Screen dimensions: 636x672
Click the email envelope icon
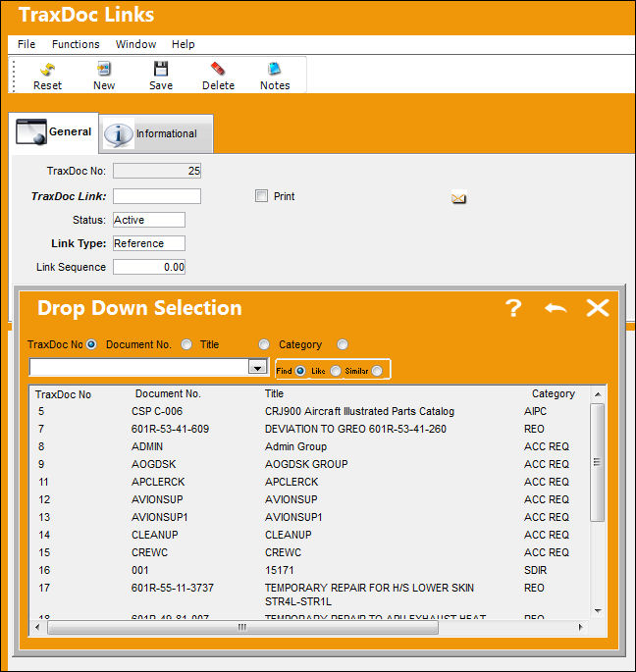point(458,198)
